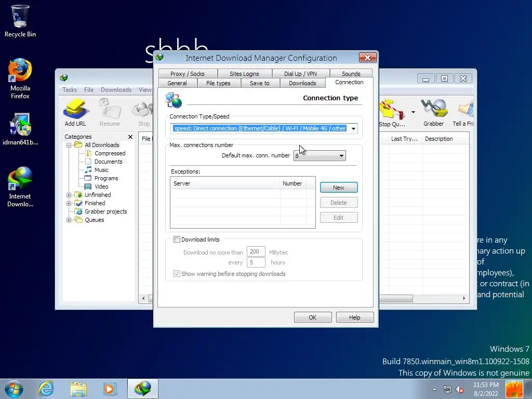
Task: Select Internet Download Manager desktop shortcut
Action: click(x=20, y=187)
